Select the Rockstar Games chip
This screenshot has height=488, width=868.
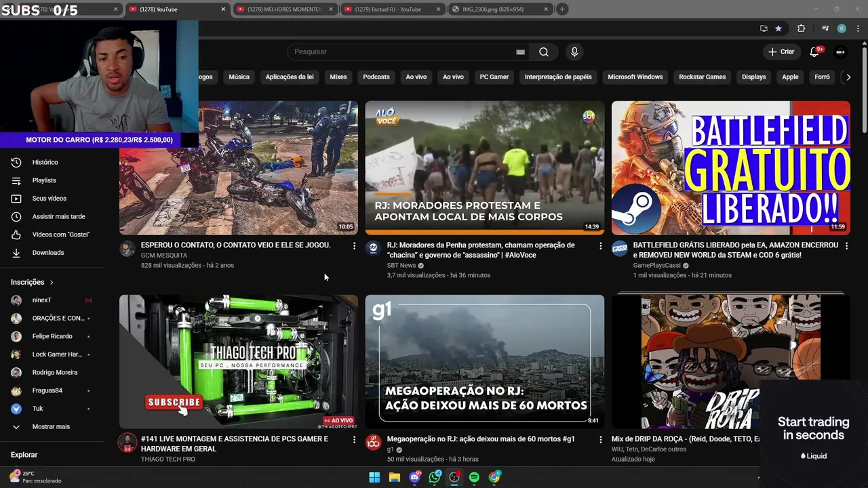pyautogui.click(x=703, y=77)
